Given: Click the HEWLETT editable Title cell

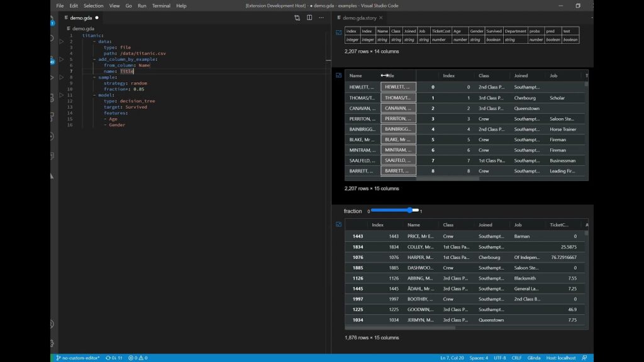Looking at the screenshot, I should pyautogui.click(x=398, y=87).
